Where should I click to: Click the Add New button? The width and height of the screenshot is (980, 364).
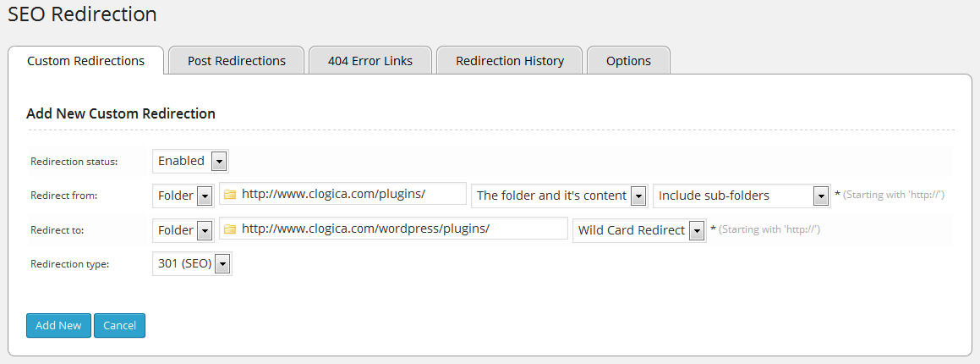(x=58, y=325)
